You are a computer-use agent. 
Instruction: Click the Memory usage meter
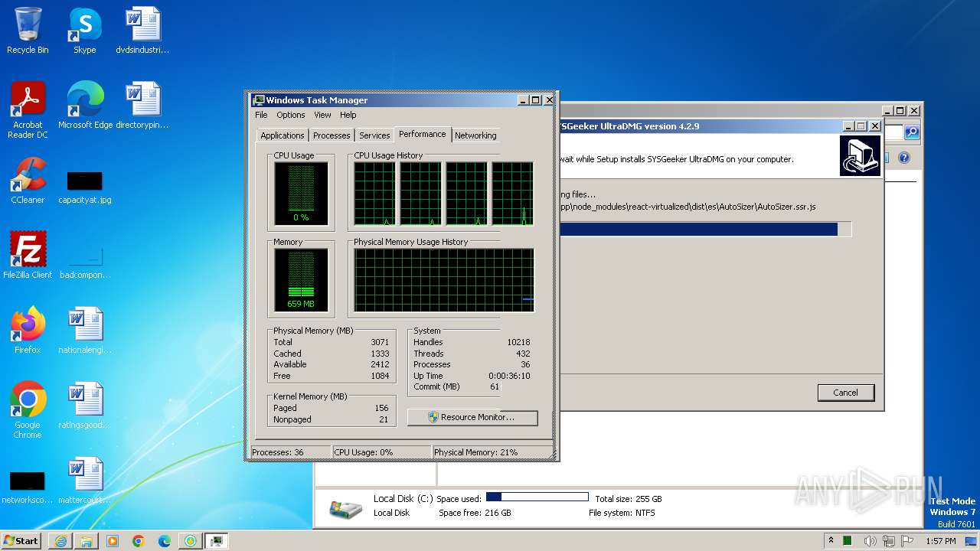(x=301, y=280)
